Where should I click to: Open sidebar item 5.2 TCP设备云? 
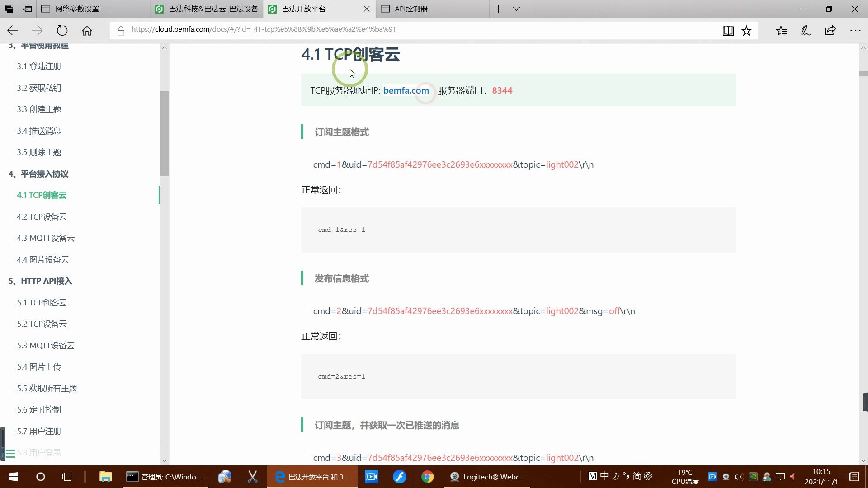(x=42, y=324)
